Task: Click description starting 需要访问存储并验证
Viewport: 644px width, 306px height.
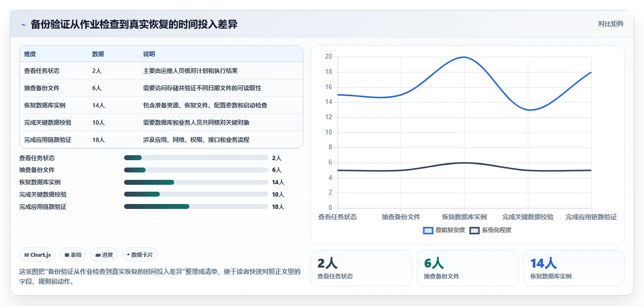Action: click(202, 88)
